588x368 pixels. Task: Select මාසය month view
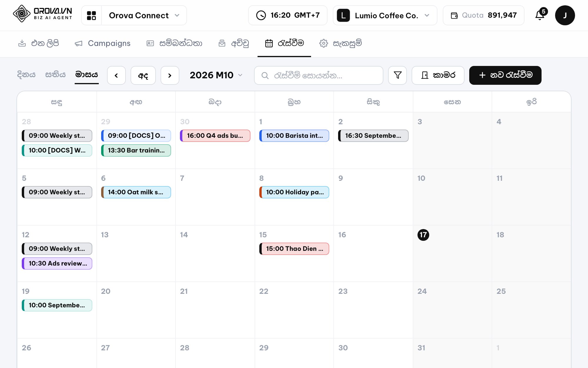pos(86,74)
